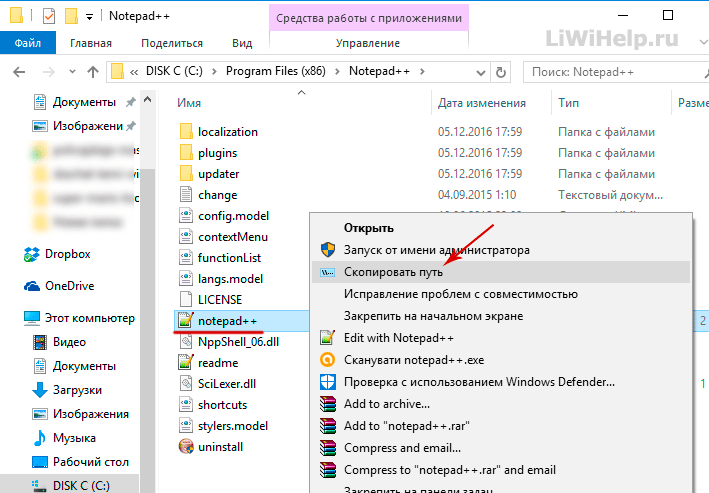Choose Edit with Notepad++ menu item

point(501,338)
